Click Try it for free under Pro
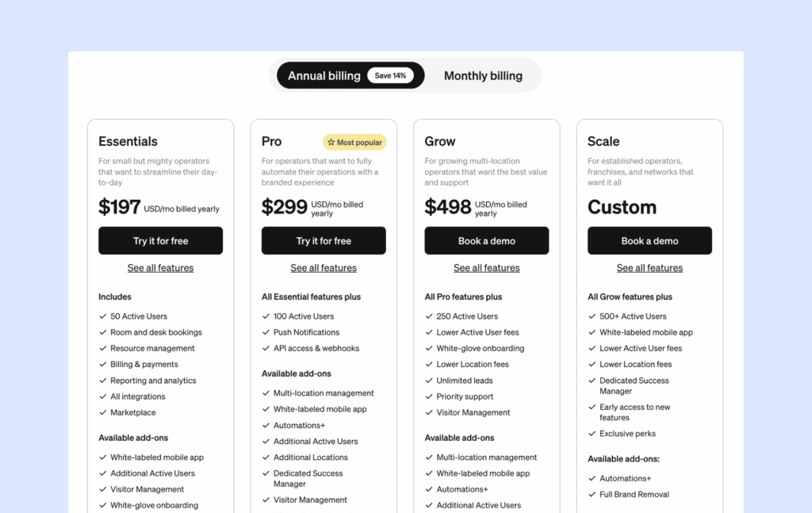Screen dimensions: 812x513 coord(324,240)
